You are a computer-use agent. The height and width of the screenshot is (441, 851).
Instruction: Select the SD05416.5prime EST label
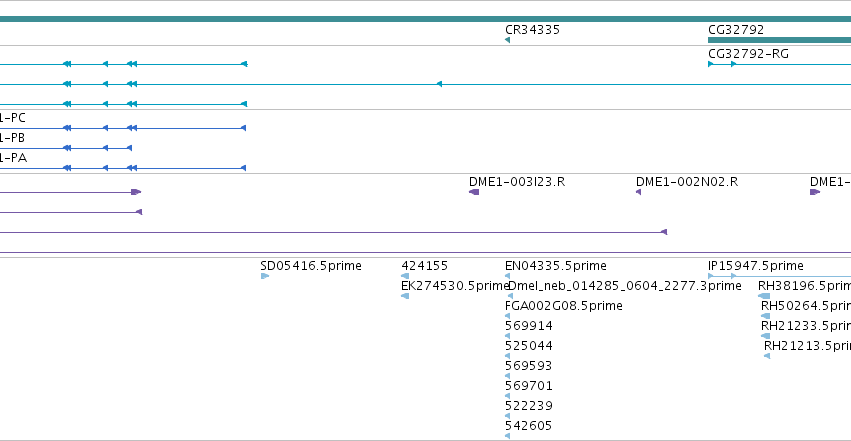310,266
